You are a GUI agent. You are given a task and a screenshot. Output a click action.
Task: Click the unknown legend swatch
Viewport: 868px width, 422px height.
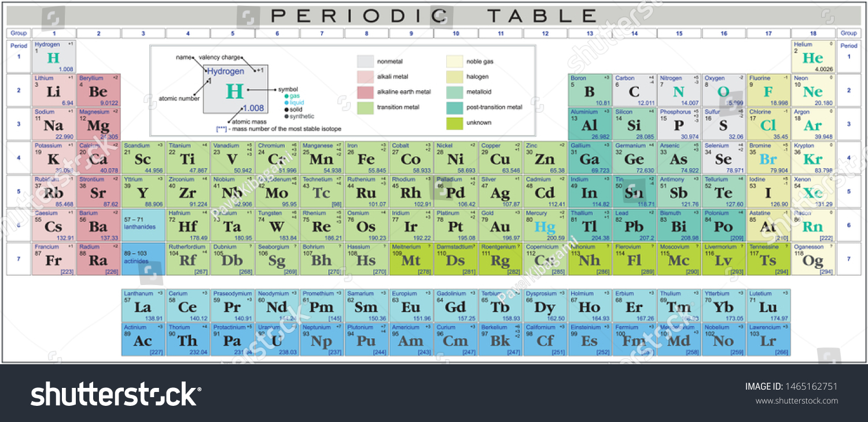[x=455, y=123]
